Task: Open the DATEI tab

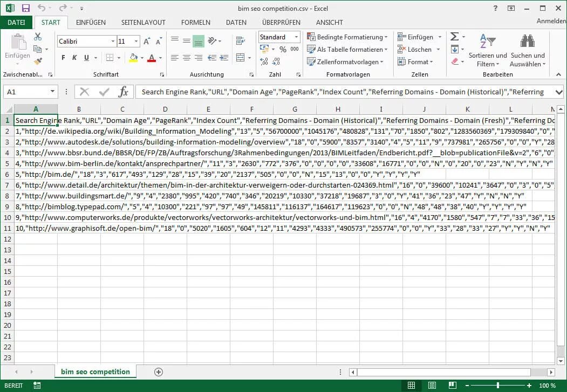Action: point(16,23)
